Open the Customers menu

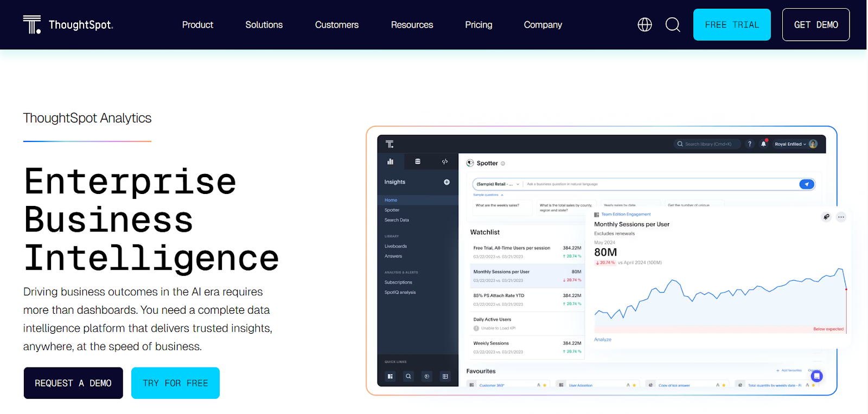[337, 25]
